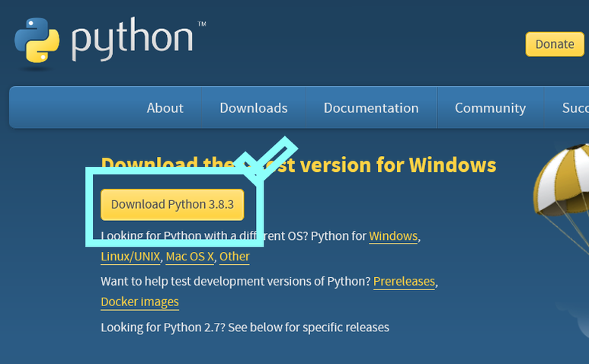This screenshot has width=589, height=364.
Task: Follow the Other platforms link
Action: tap(235, 257)
